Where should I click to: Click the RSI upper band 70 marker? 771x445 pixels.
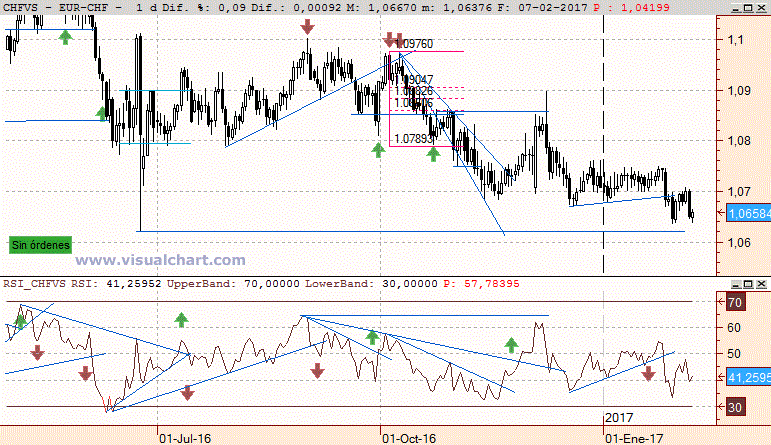[735, 302]
